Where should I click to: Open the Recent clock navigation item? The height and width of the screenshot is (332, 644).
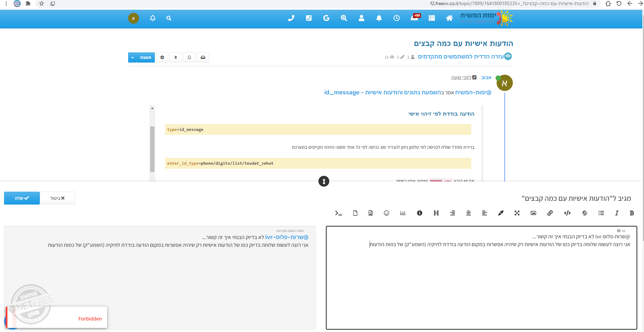[x=397, y=18]
